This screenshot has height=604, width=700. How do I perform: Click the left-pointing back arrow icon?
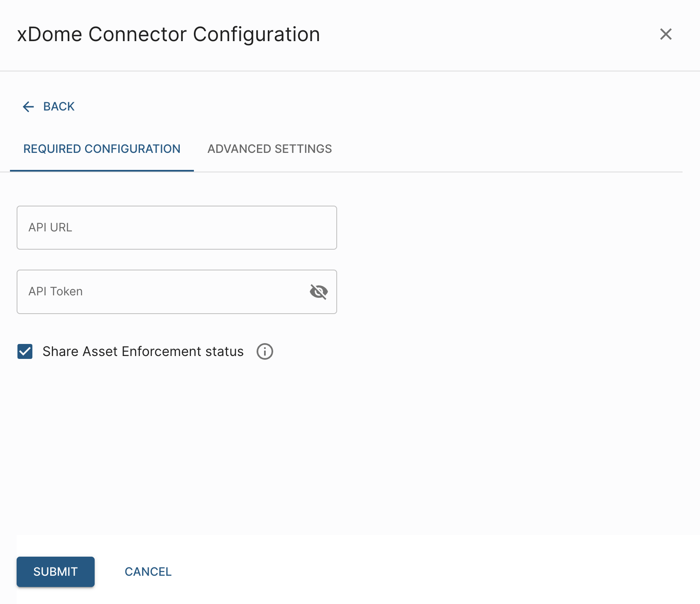click(x=28, y=107)
